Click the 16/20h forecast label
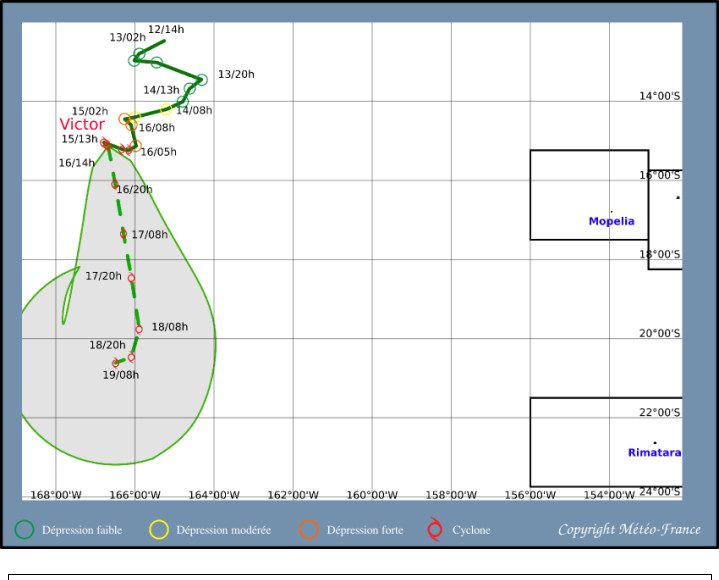The image size is (719, 580). click(134, 189)
